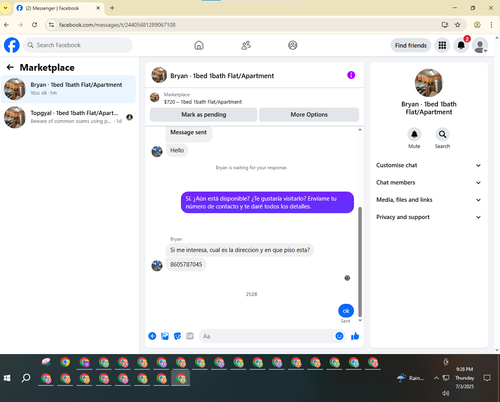Click More Options button
Viewport: 500px width, 402px height.
click(309, 115)
